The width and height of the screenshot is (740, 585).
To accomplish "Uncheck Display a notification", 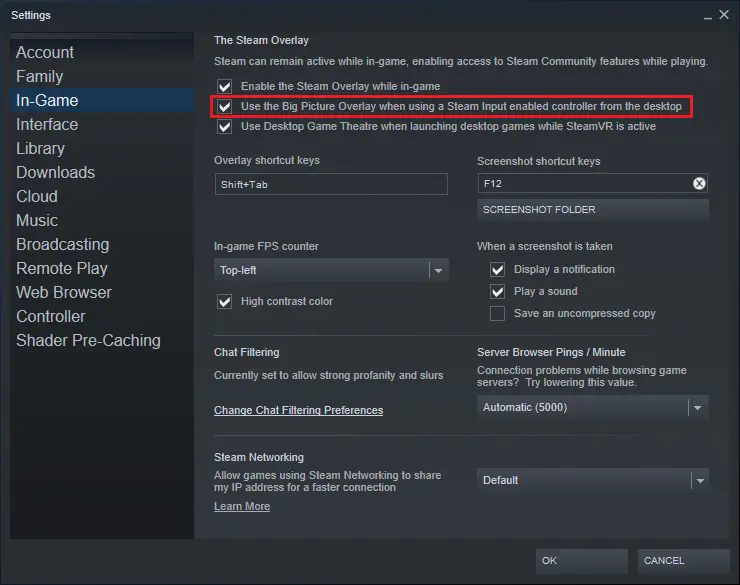I will click(497, 269).
